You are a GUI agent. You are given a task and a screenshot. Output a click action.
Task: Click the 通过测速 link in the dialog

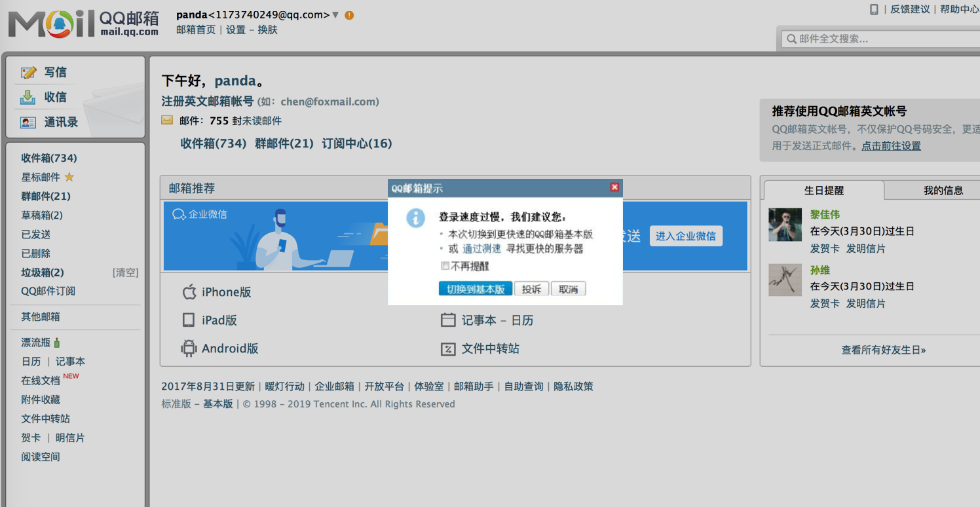(x=481, y=249)
